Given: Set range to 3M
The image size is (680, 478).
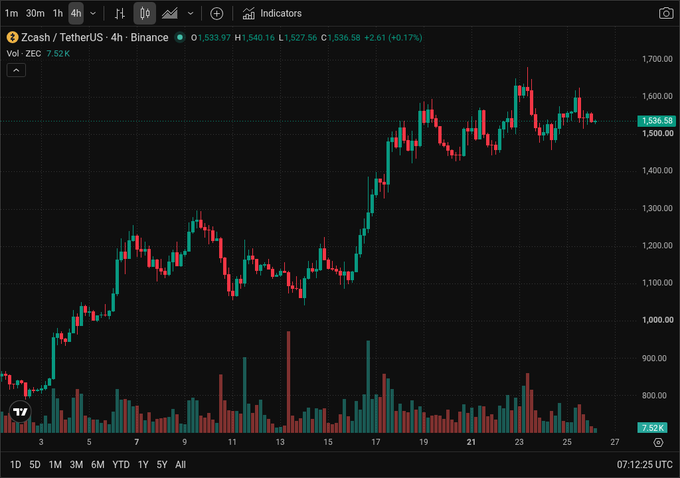Looking at the screenshot, I should click(76, 465).
